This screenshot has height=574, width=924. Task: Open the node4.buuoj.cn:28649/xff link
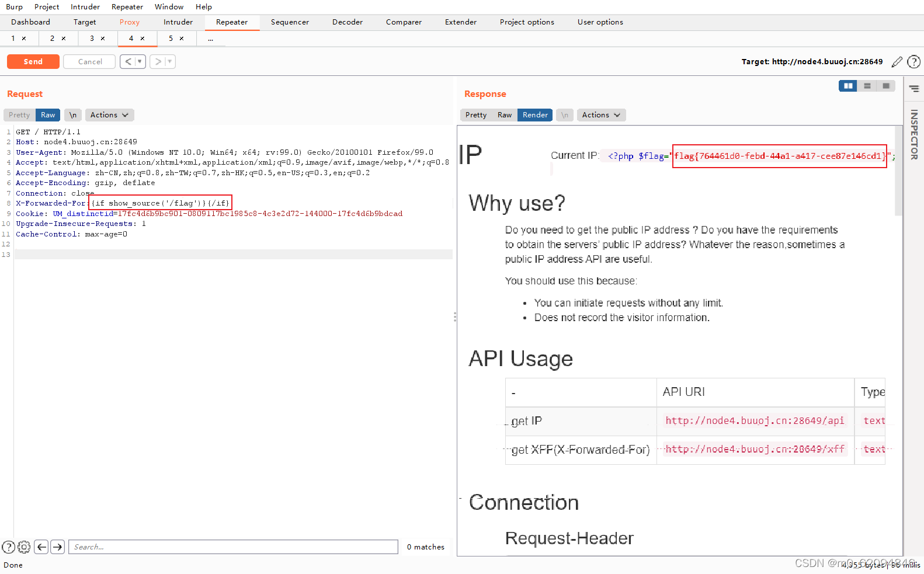coord(755,449)
